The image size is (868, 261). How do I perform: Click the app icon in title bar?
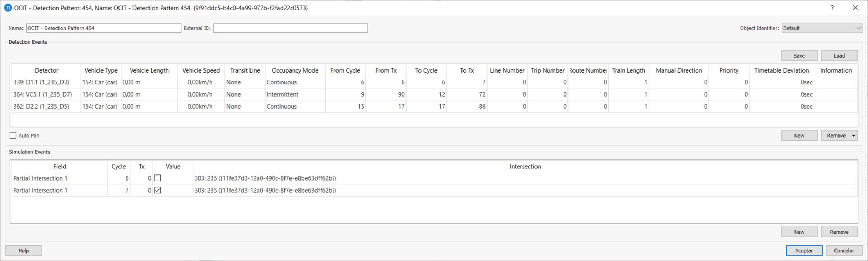(8, 8)
